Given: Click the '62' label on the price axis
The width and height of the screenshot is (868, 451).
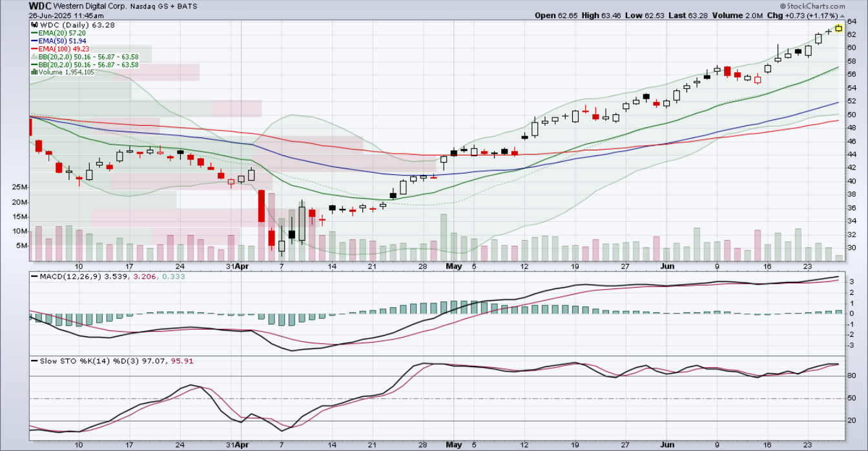Looking at the screenshot, I should [852, 34].
